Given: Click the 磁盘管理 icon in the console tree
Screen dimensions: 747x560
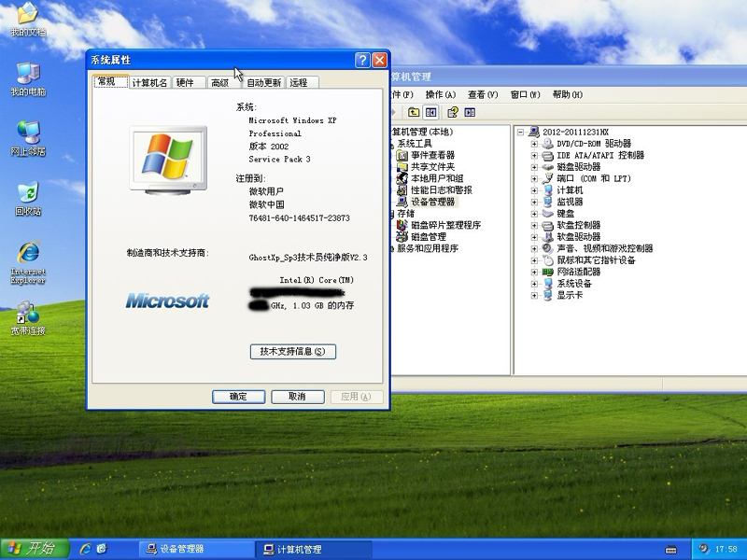Looking at the screenshot, I should coord(402,237).
